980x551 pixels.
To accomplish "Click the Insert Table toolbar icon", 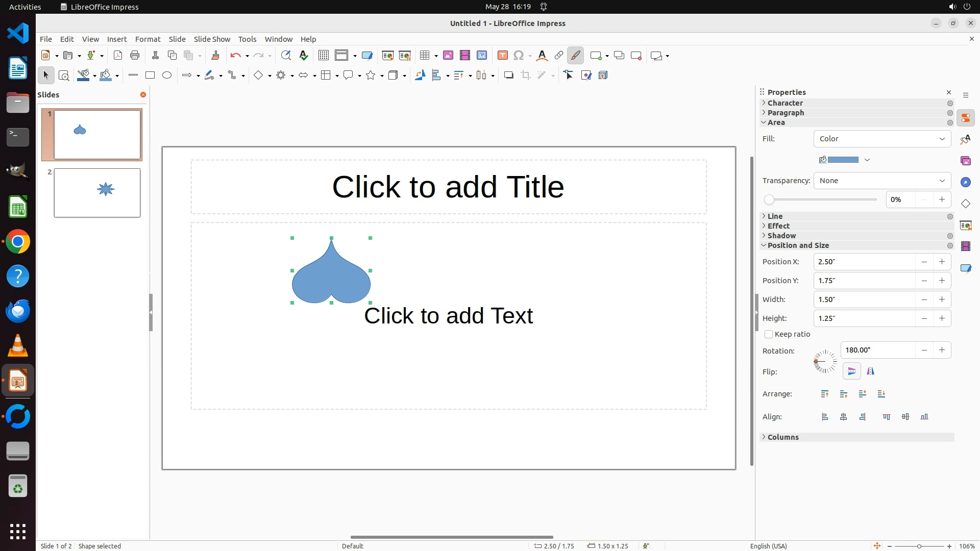I will click(x=424, y=56).
